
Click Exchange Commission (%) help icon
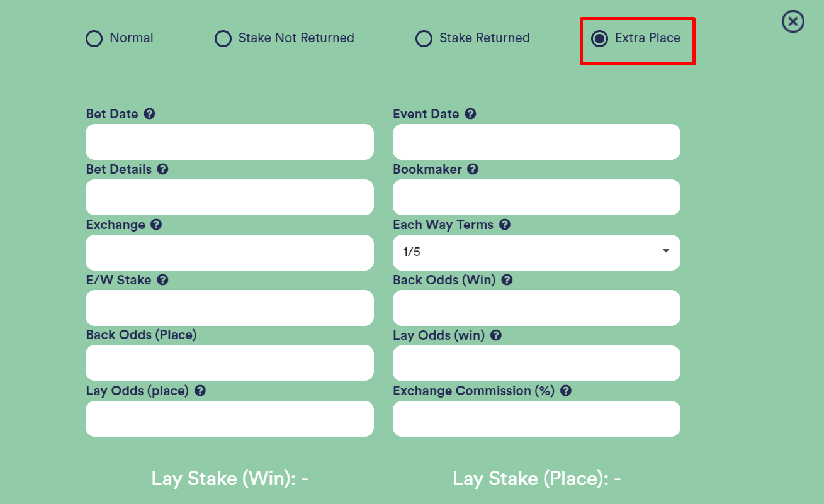pos(565,391)
